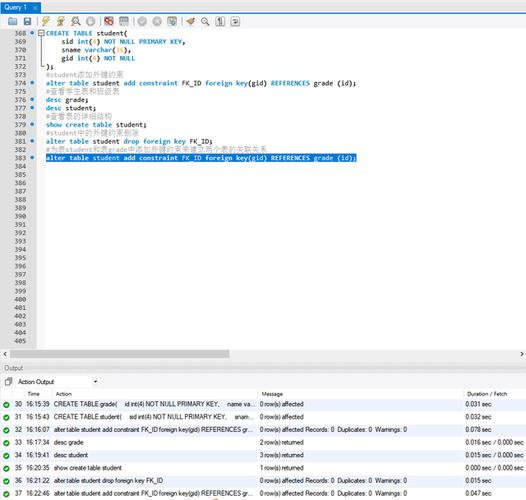Image resolution: width=526 pixels, height=500 pixels.
Task: Click the green success icon on row 33
Action: pos(6,443)
